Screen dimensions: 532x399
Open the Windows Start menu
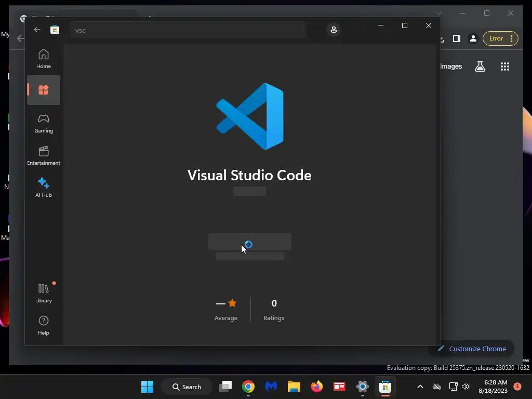tap(147, 387)
